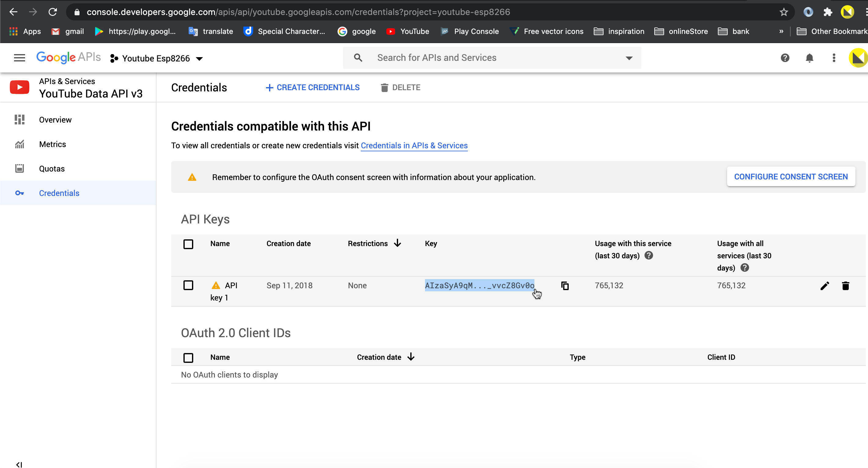The height and width of the screenshot is (468, 868).
Task: Sort OAuth clients by Creation date arrow
Action: click(411, 357)
